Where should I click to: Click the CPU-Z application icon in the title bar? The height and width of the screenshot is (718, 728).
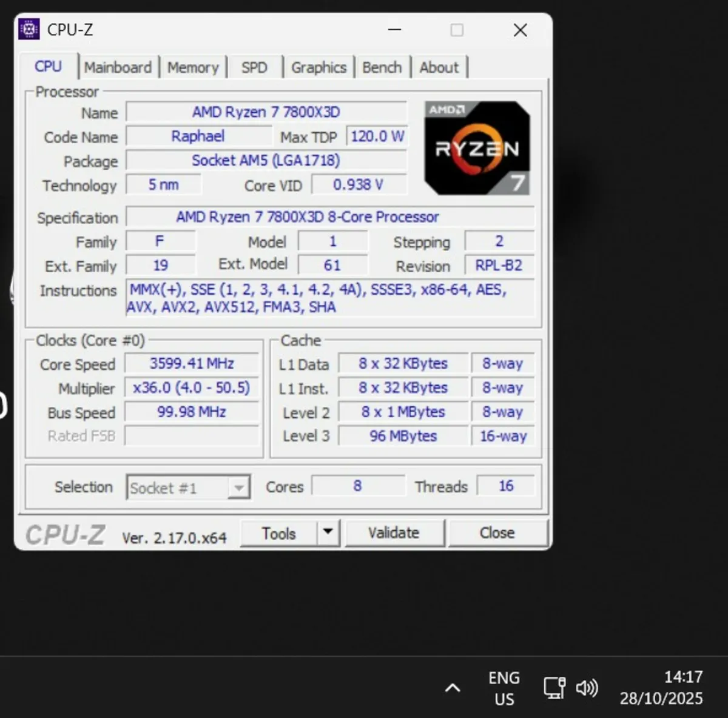29,28
